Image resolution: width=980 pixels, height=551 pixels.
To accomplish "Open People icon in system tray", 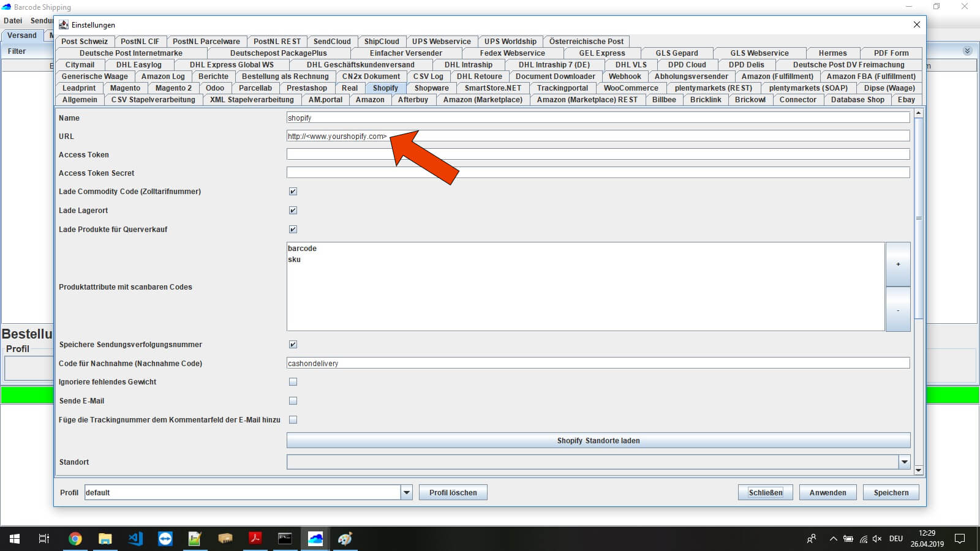I will 812,539.
